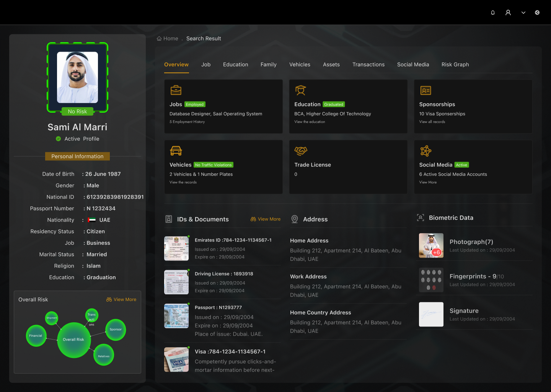The height and width of the screenshot is (392, 551).
Task: Click the Home breadcrumb icon
Action: click(x=159, y=39)
